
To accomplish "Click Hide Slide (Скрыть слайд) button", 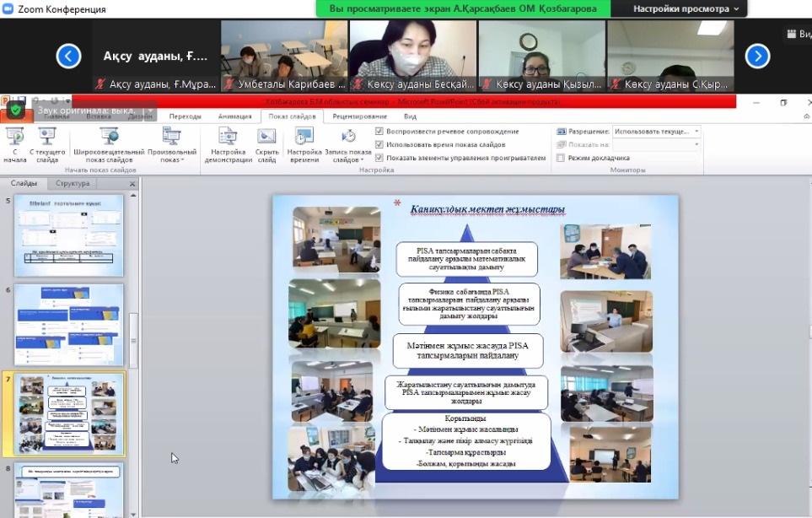I will click(x=266, y=145).
